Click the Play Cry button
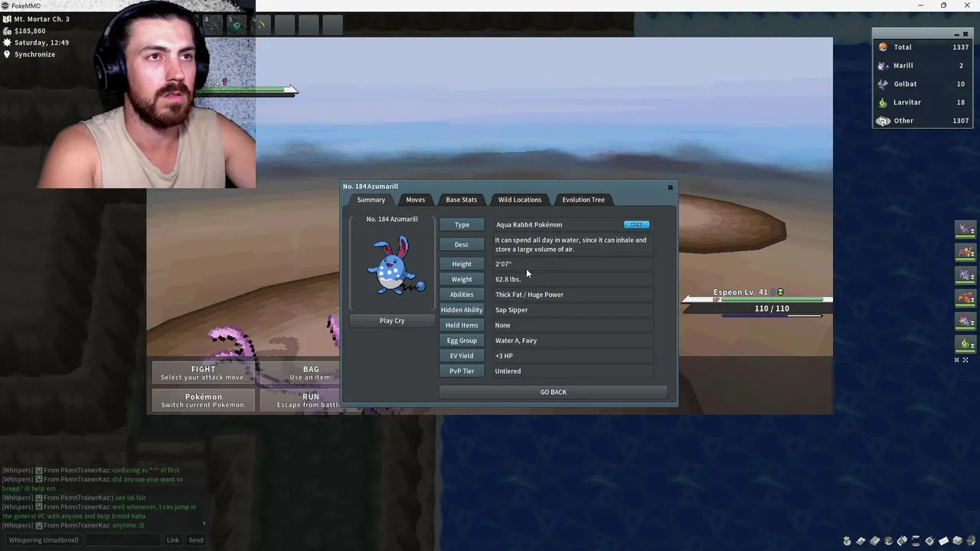The height and width of the screenshot is (551, 980). (392, 321)
